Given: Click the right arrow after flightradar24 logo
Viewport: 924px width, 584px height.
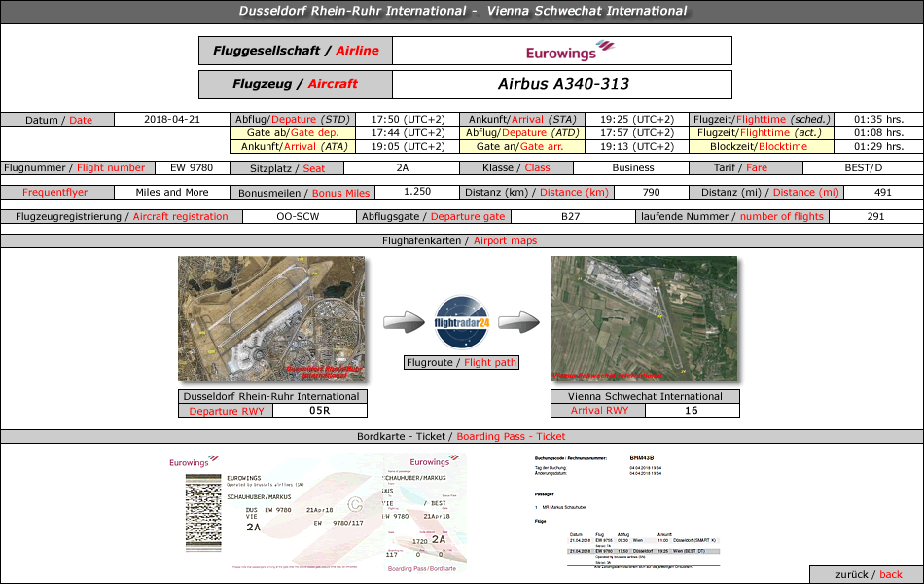Looking at the screenshot, I should [x=518, y=322].
